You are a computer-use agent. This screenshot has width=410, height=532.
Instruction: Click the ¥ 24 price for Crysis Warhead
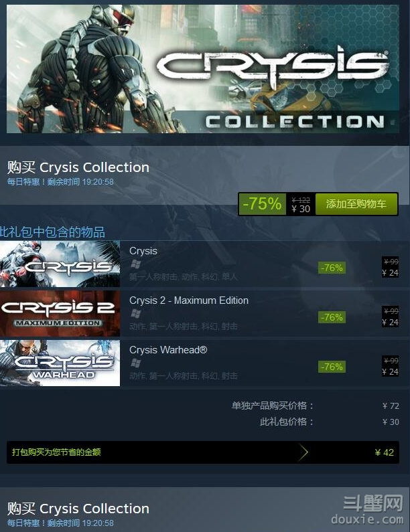point(390,371)
